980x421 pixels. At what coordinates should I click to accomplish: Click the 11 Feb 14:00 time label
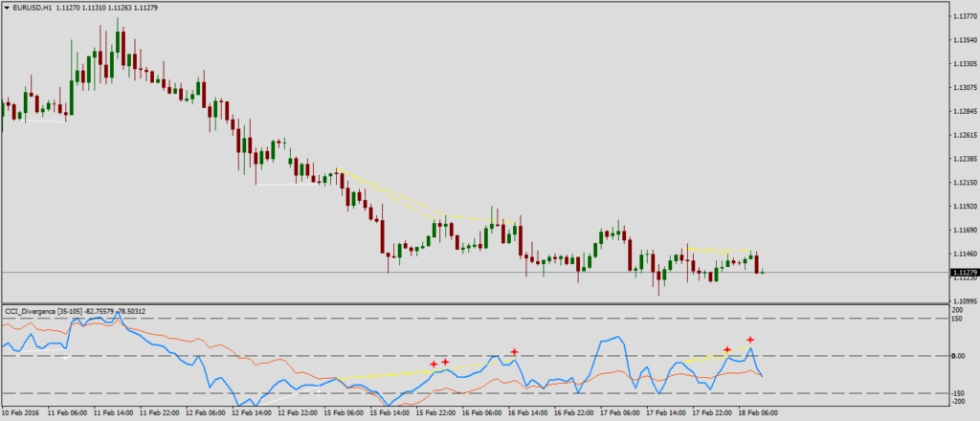(113, 412)
